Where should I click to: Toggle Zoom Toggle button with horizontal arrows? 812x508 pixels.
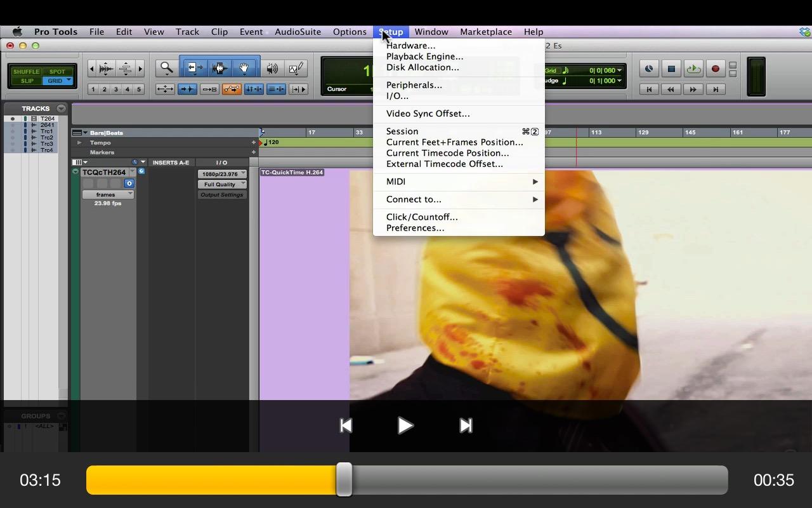point(165,90)
